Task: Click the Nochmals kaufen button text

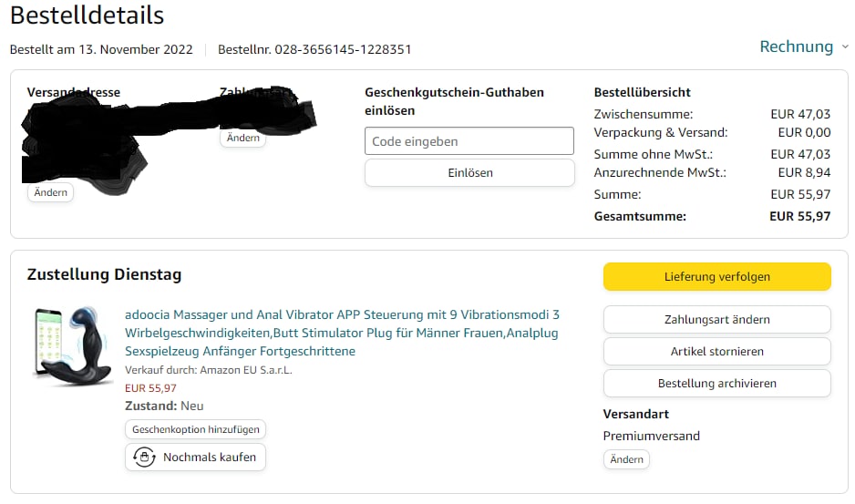Action: pyautogui.click(x=209, y=457)
